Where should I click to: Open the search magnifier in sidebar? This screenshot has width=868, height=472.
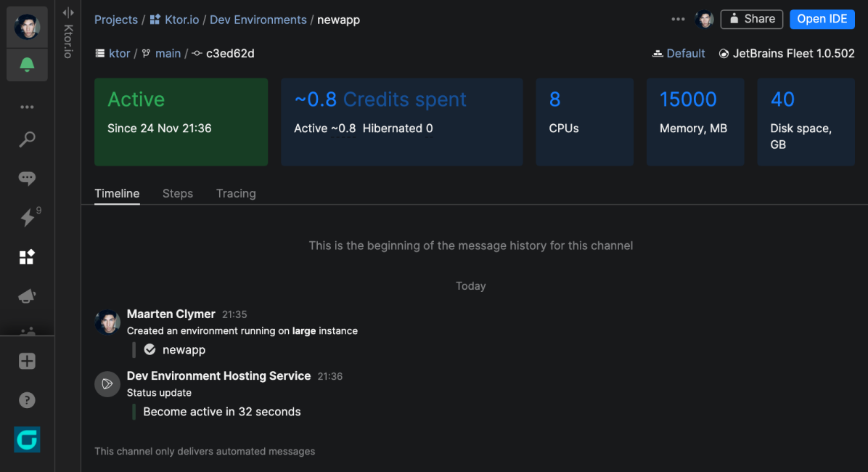[27, 139]
